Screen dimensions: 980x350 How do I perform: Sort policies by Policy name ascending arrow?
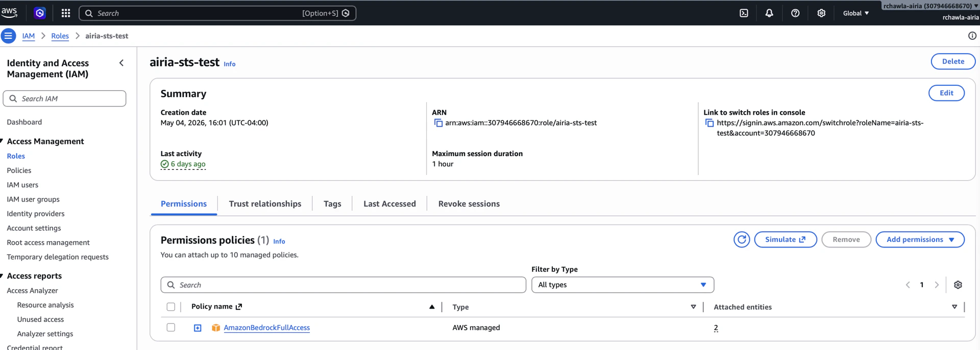[432, 307]
